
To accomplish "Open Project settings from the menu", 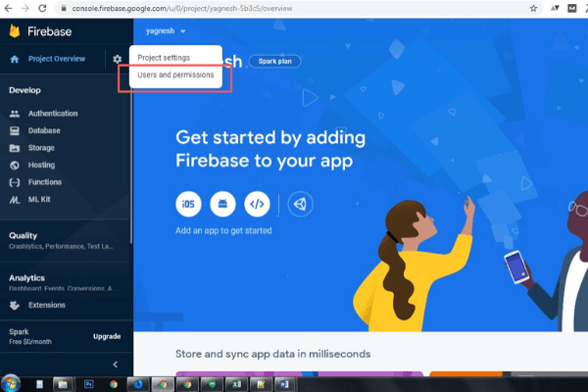I will (x=164, y=57).
